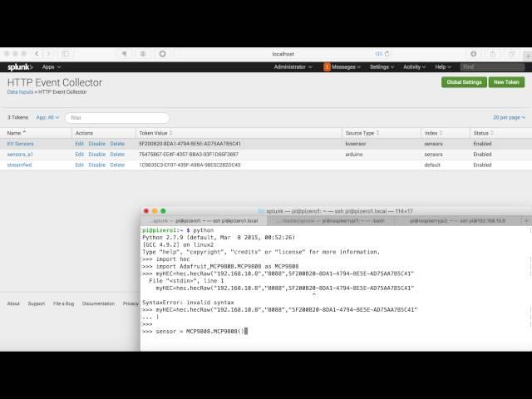Delete the KV Sensors token
Viewport: 532px width, 399px height.
click(117, 144)
